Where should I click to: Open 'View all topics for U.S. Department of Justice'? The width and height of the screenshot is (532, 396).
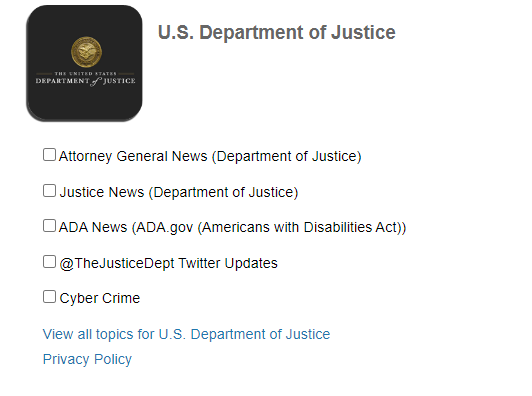(186, 334)
